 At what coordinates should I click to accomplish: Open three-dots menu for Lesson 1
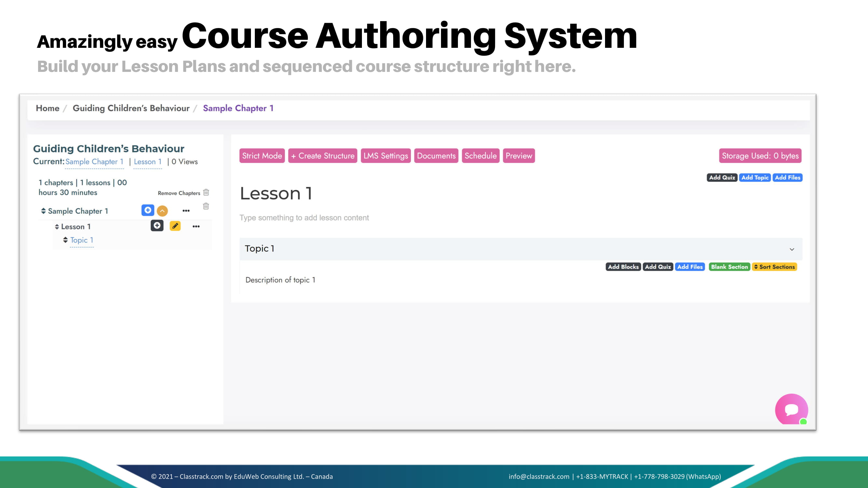point(196,226)
